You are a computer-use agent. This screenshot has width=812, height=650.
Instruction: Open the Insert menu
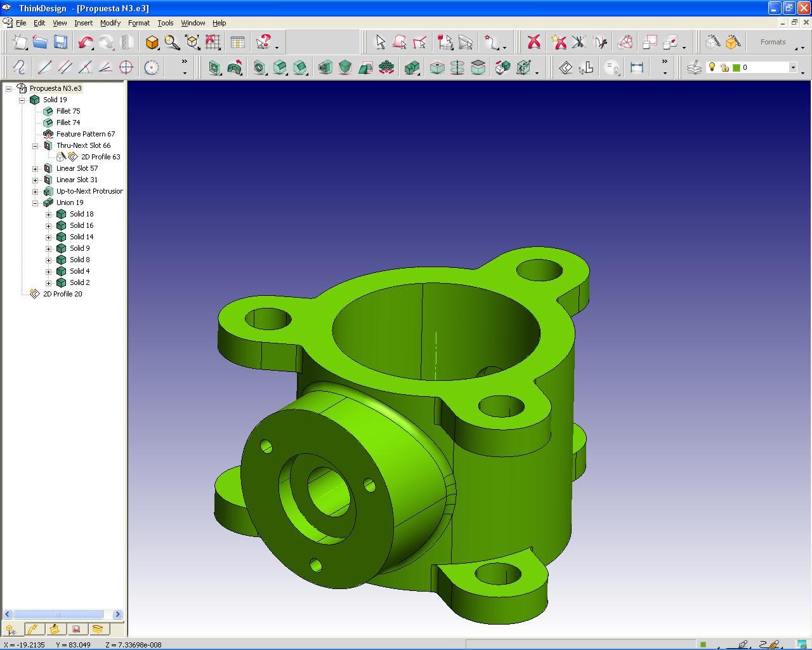[83, 23]
